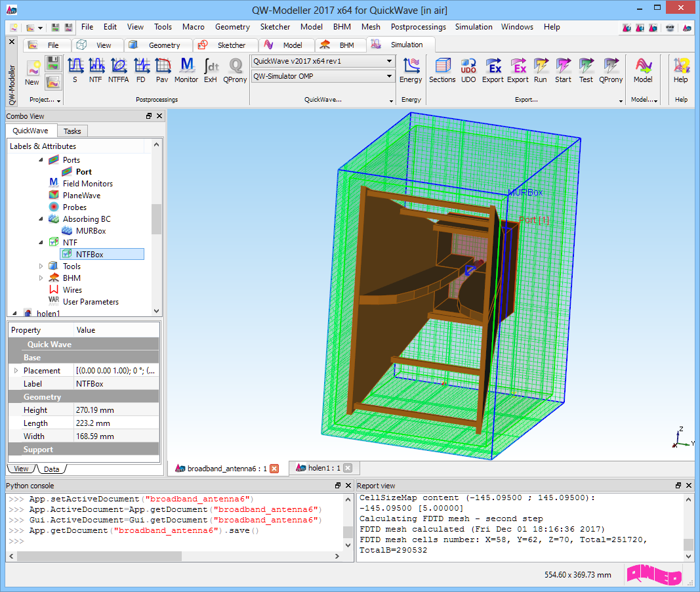Image resolution: width=700 pixels, height=592 pixels.
Task: Click the Save floppy-disk icon in the Project group
Action: 53,64
